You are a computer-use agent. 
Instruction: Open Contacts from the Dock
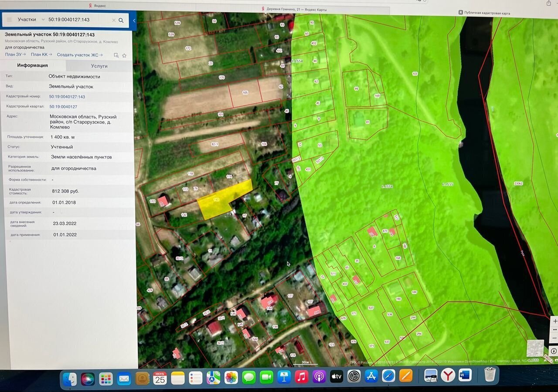pos(142,378)
